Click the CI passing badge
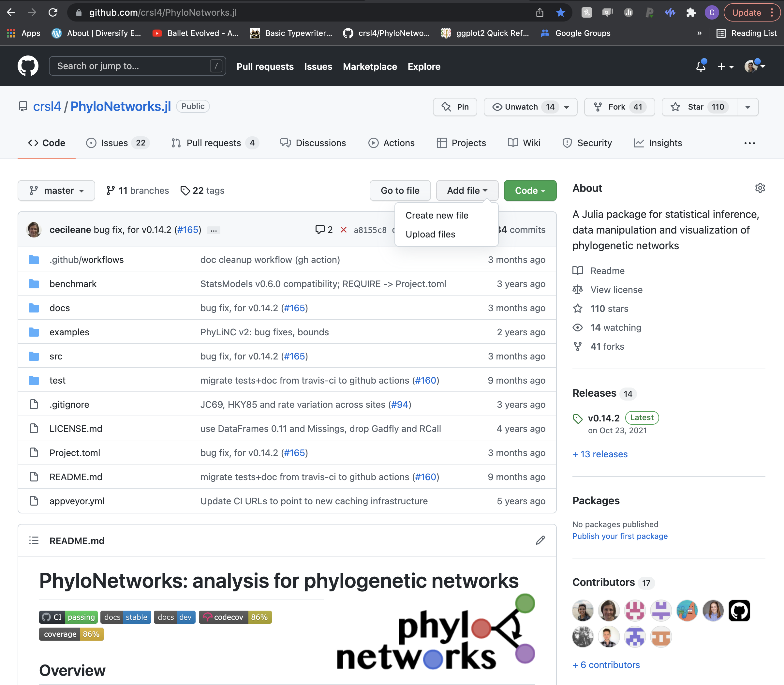Screen dimensions: 784x685 pos(68,617)
